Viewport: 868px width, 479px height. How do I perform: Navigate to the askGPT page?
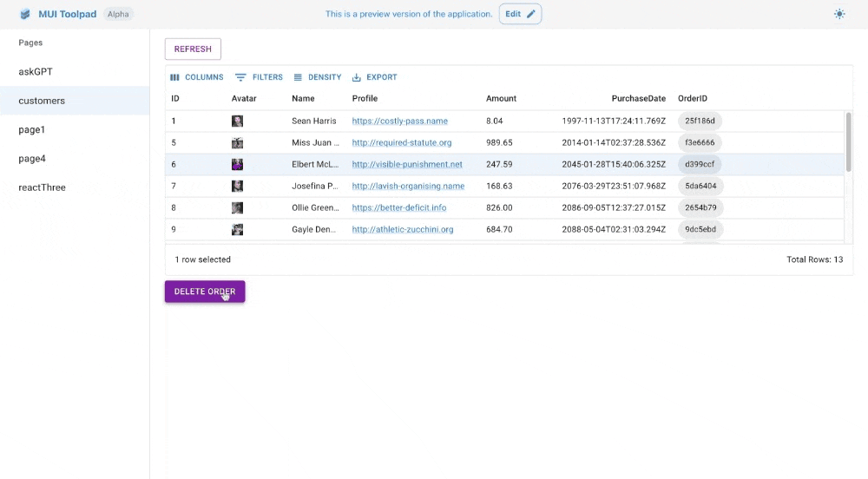click(36, 72)
